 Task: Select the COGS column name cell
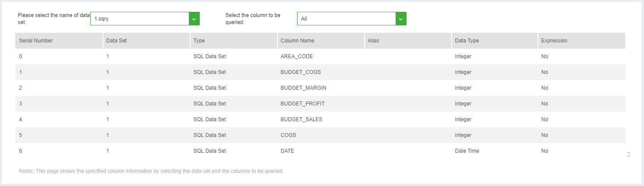coord(288,135)
